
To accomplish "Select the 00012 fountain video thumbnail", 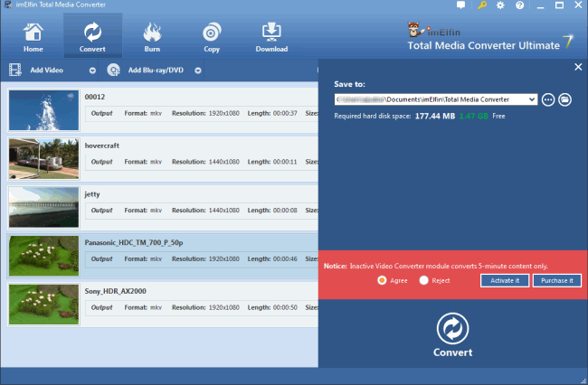I will [44, 110].
